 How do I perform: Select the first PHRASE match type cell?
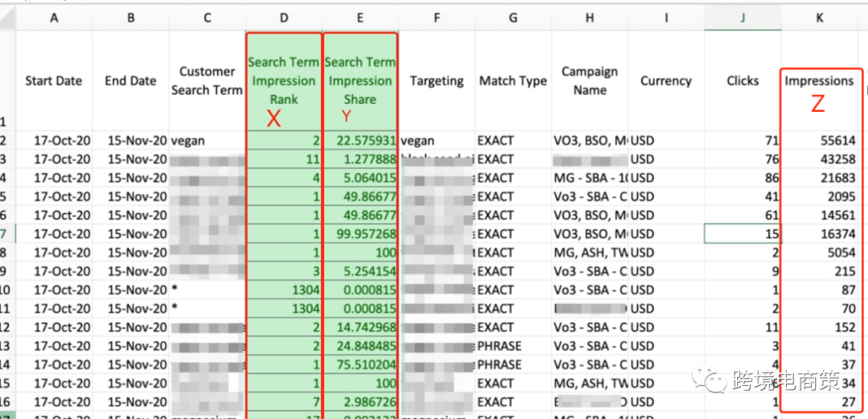coord(513,346)
